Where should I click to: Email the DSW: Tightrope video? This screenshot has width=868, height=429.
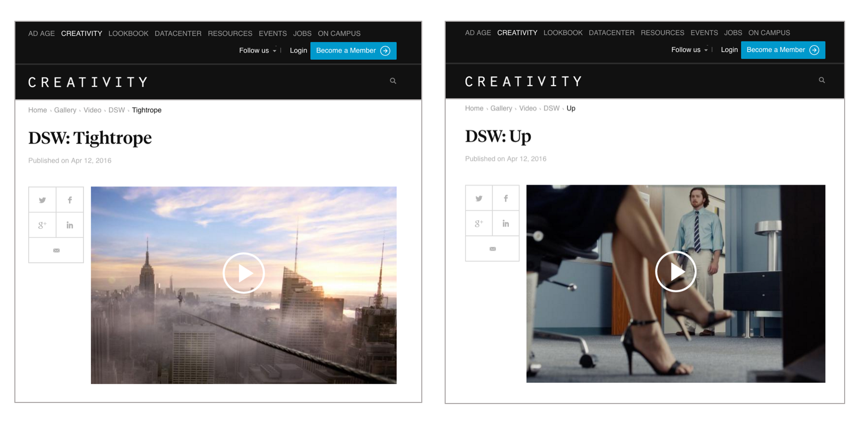56,250
